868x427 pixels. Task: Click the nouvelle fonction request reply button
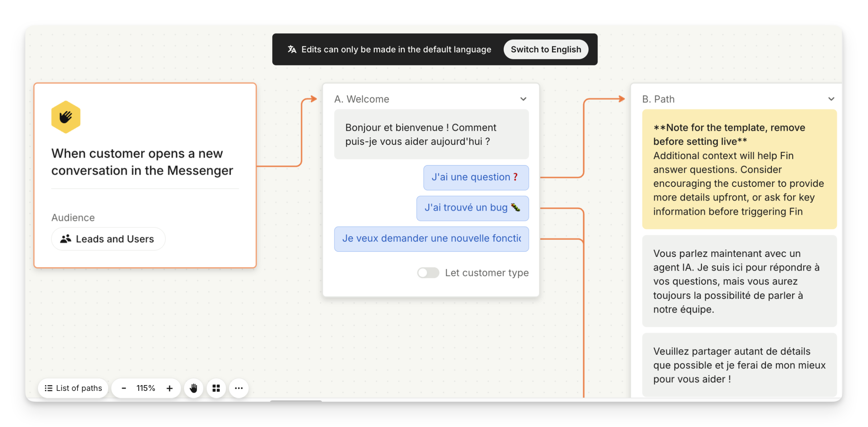[431, 239]
